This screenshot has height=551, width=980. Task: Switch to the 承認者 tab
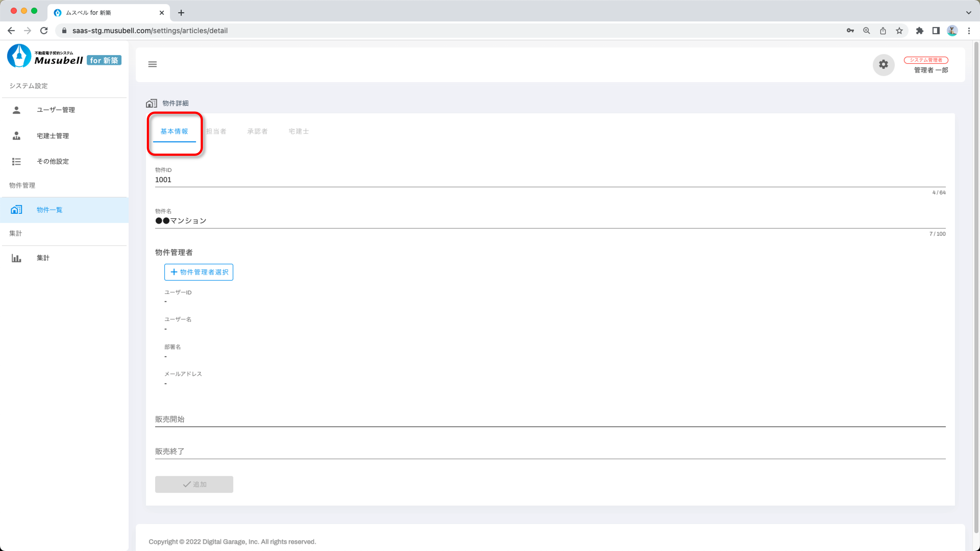(257, 131)
